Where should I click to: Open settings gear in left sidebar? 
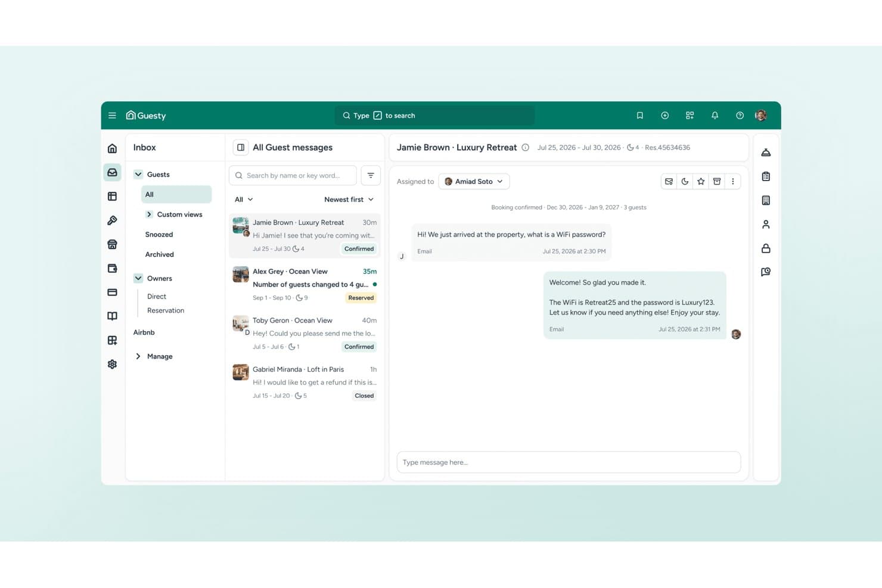pyautogui.click(x=112, y=364)
